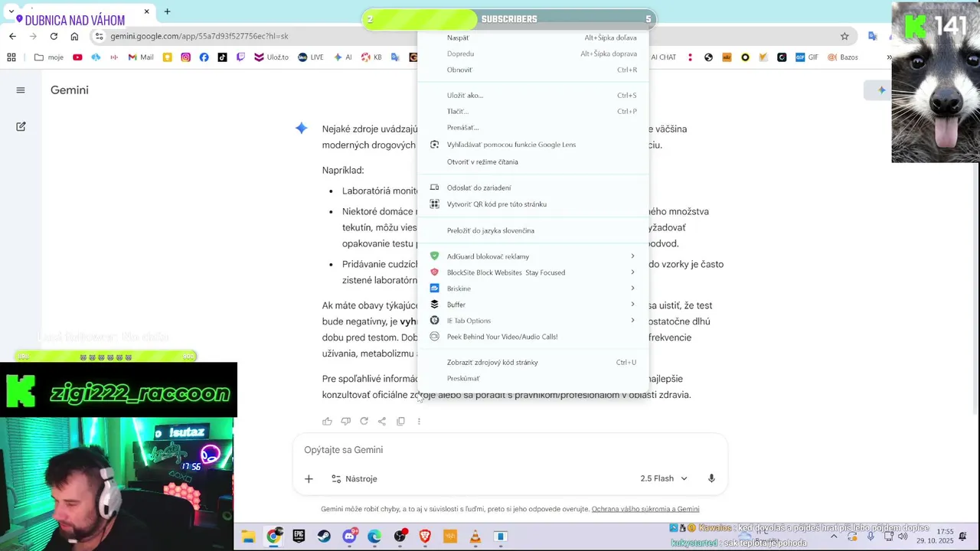Select Obnoviť in the context menu
The height and width of the screenshot is (551, 980).
534,70
